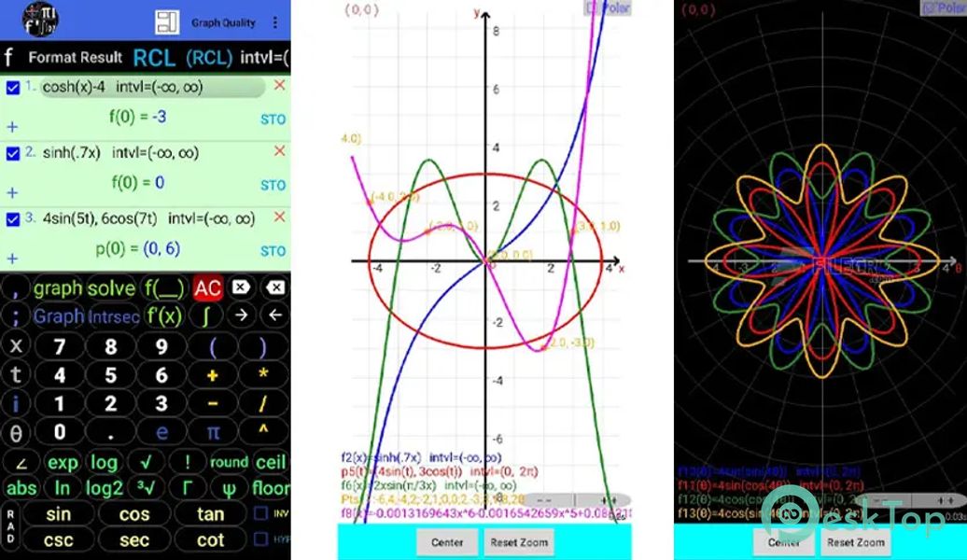
Task: Toggle Polar checkbox on white graph
Action: click(608, 8)
